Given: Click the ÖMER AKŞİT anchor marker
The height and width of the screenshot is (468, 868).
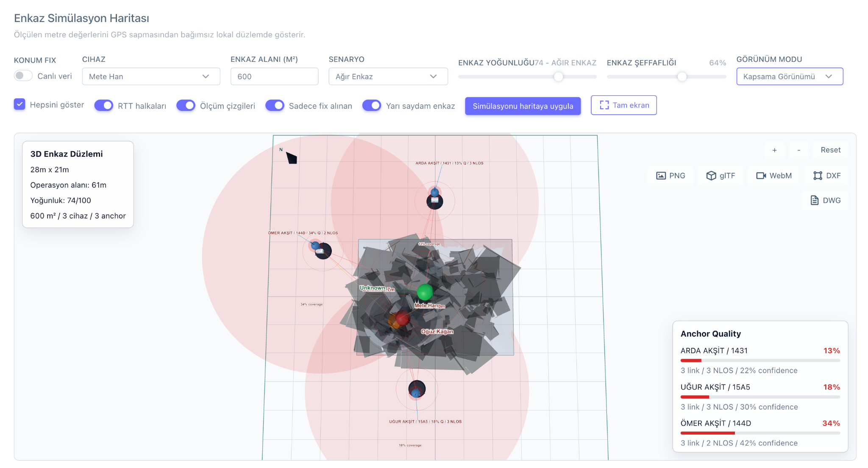Looking at the screenshot, I should tap(323, 251).
